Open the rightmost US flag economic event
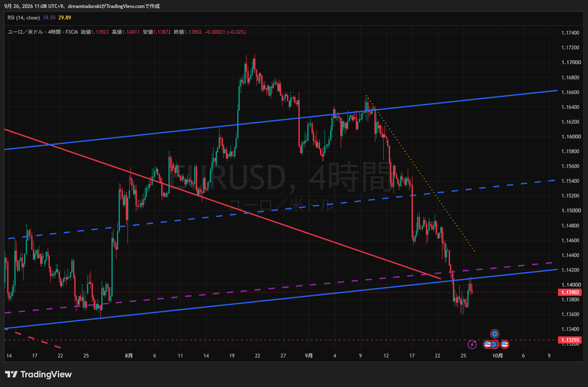Image resolution: width=588 pixels, height=387 pixels. (505, 345)
